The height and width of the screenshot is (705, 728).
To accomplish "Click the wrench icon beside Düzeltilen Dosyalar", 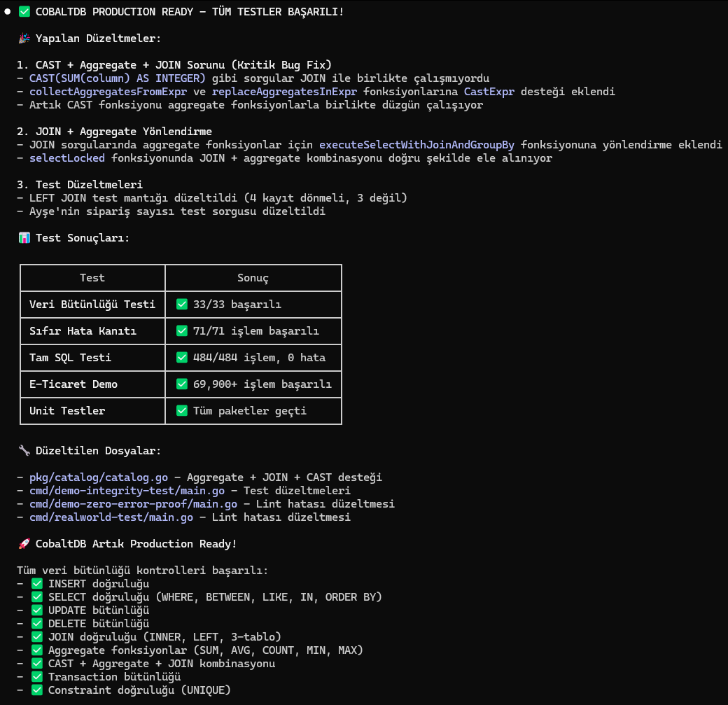I will 24,450.
